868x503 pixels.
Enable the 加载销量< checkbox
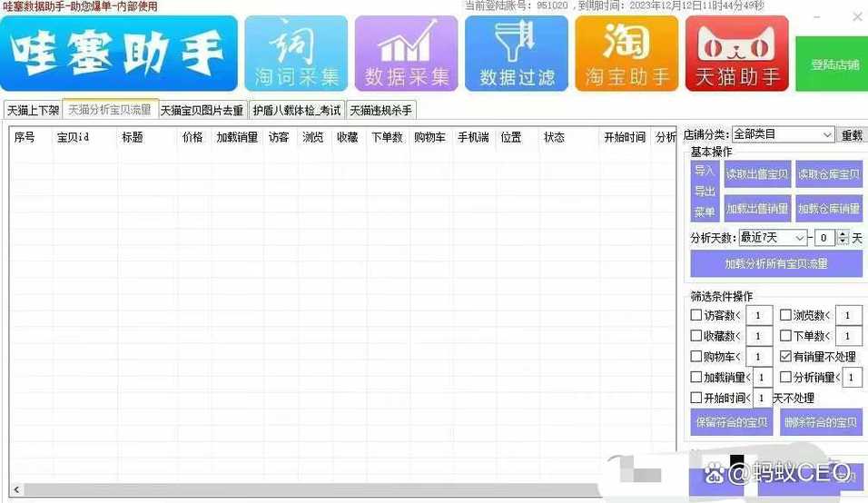695,377
